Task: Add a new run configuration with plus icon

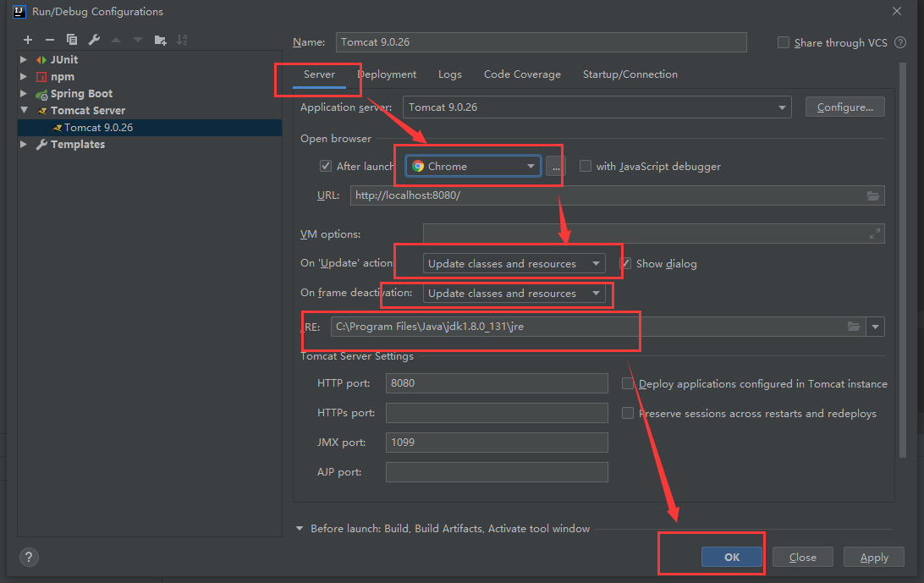Action: (x=28, y=40)
